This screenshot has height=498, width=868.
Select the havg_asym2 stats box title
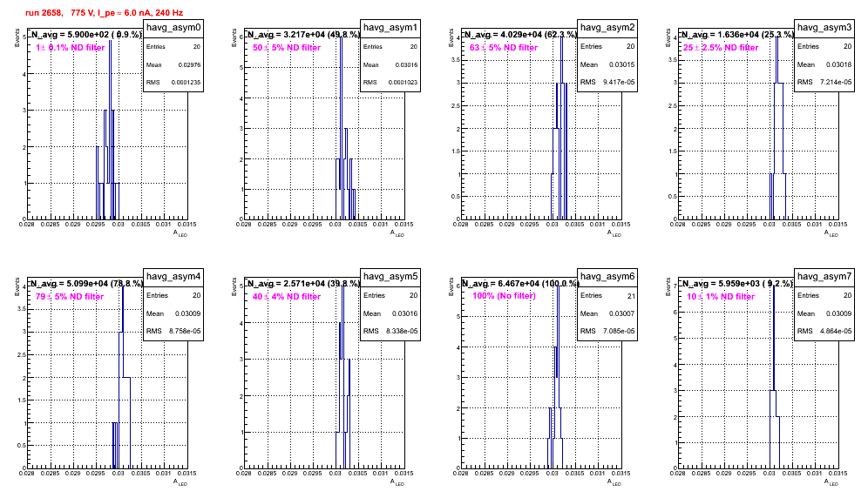[x=607, y=27]
